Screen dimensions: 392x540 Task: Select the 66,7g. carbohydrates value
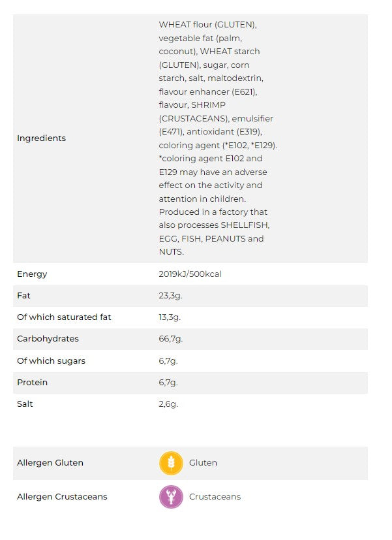(x=170, y=339)
